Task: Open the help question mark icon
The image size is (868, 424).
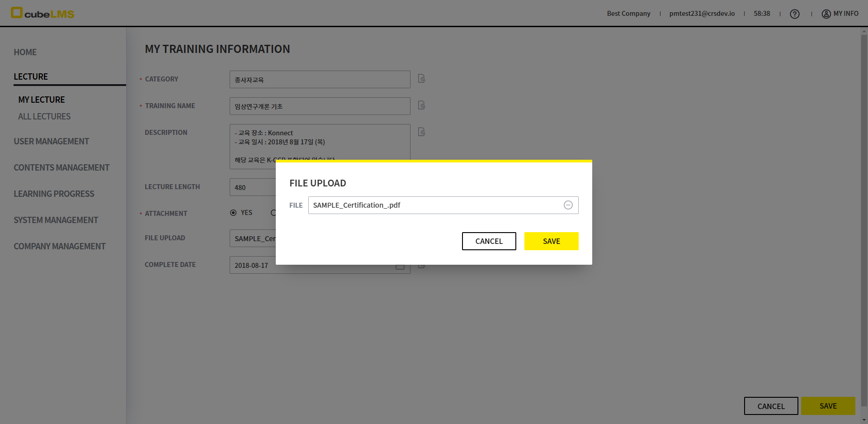Action: [x=794, y=14]
